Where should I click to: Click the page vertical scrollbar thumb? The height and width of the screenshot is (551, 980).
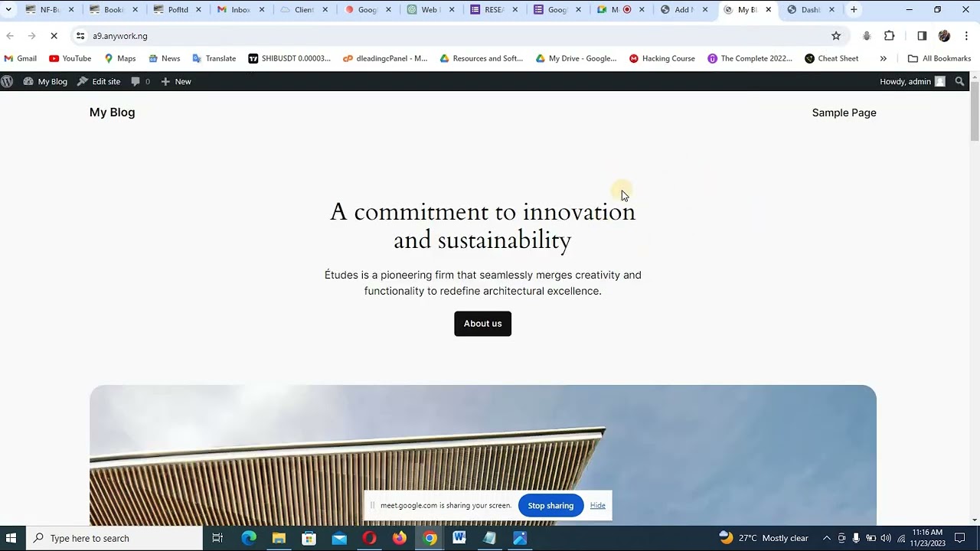click(975, 110)
